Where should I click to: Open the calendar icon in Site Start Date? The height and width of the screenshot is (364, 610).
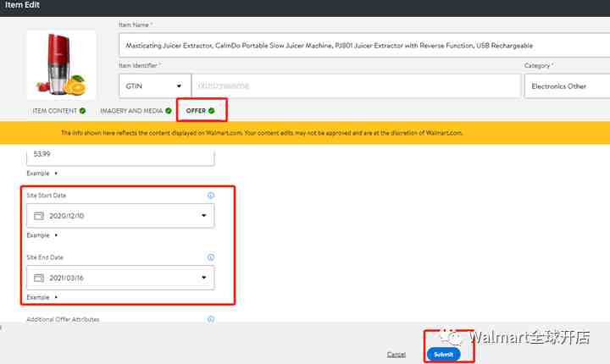[39, 216]
